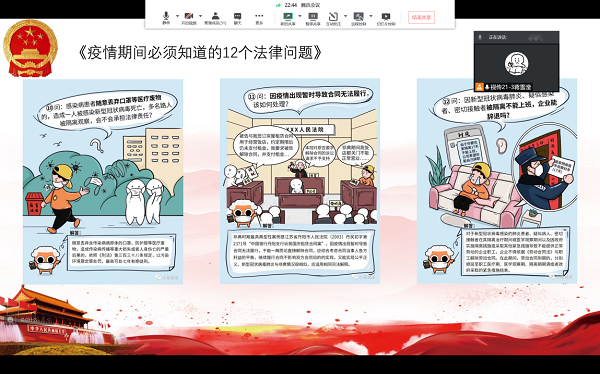Screen dimensions: 600x374
Task: Open the remote control option
Action: pos(359,18)
